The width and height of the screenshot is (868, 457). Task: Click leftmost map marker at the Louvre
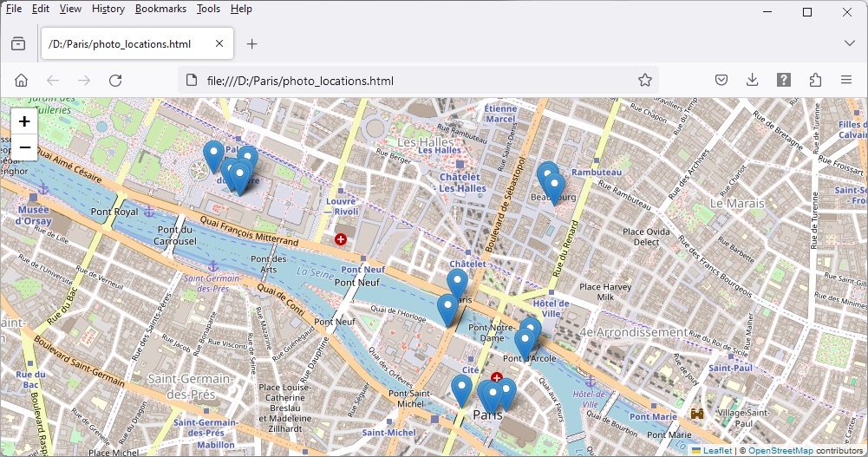(213, 157)
